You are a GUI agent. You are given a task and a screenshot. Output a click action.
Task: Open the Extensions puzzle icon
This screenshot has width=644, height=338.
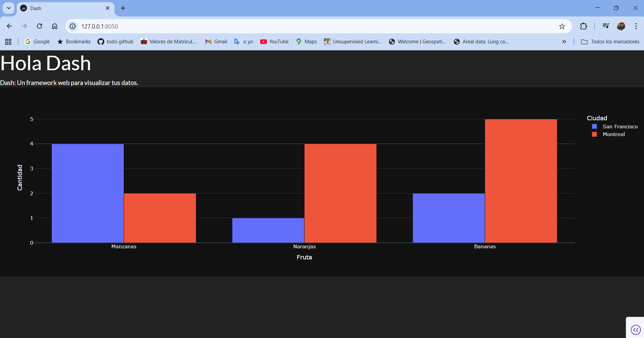[583, 26]
